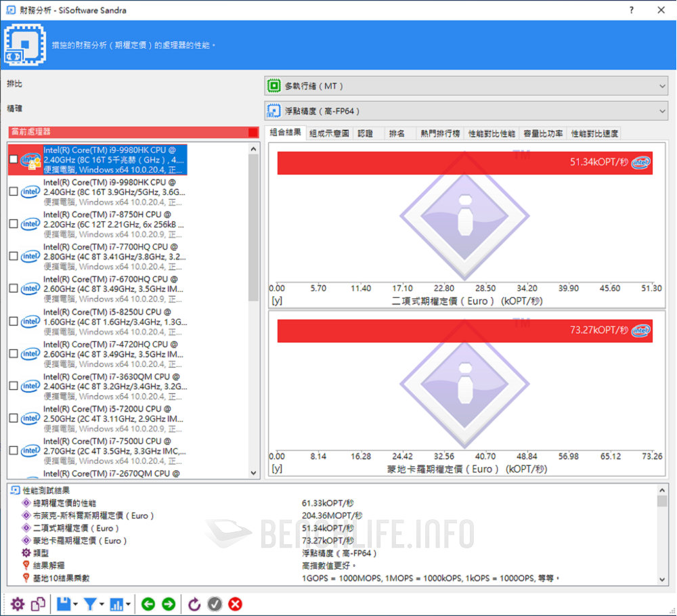Click the green forward arrow icon
This screenshot has height=616, width=677.
pyautogui.click(x=169, y=604)
